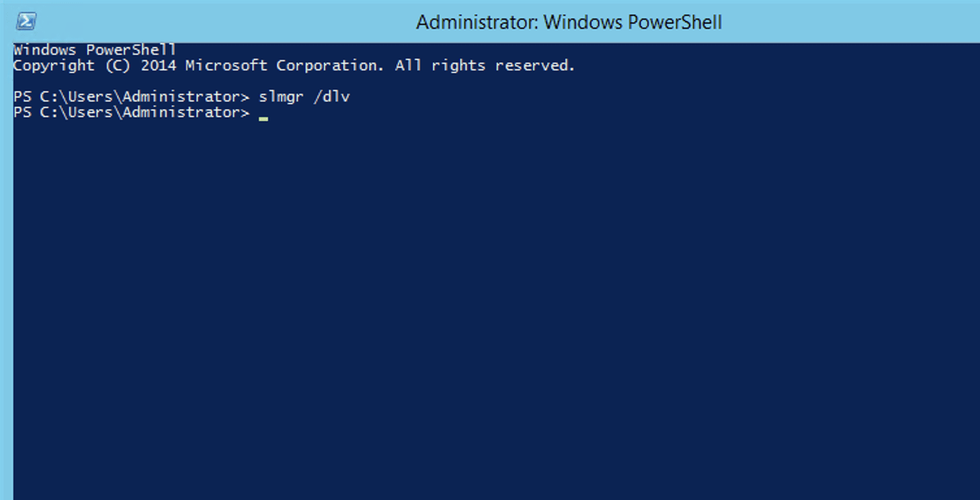The width and height of the screenshot is (980, 500).
Task: Select the Windows PowerShell header line
Action: pos(93,49)
